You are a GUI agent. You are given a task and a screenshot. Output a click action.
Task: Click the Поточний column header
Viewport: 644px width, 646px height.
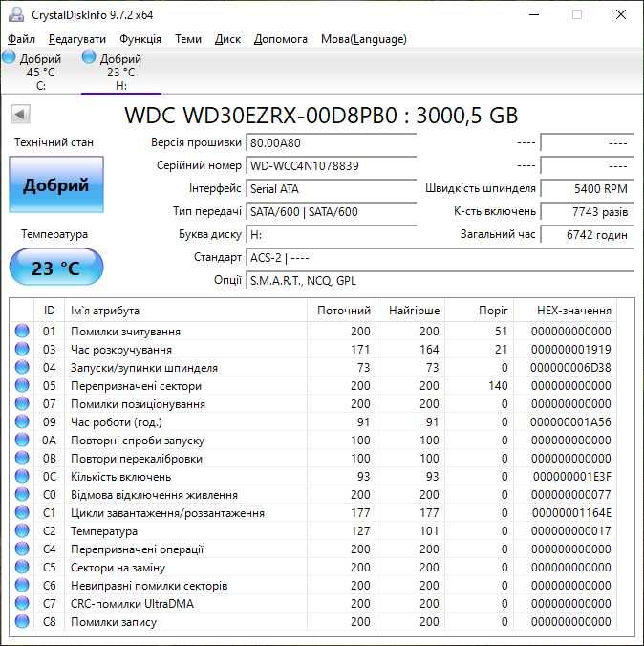click(x=341, y=311)
